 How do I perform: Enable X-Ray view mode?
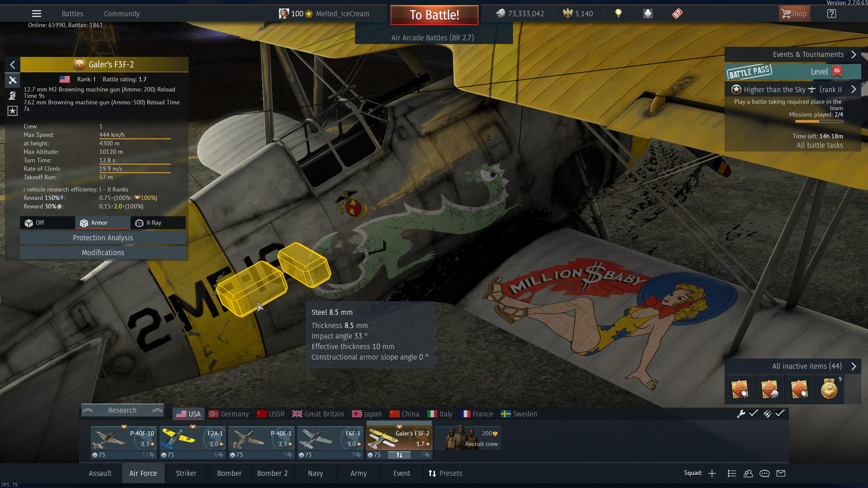(x=158, y=223)
